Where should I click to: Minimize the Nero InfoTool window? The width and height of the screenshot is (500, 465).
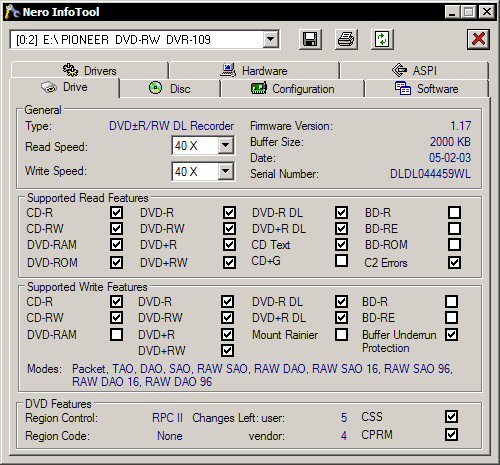click(452, 12)
